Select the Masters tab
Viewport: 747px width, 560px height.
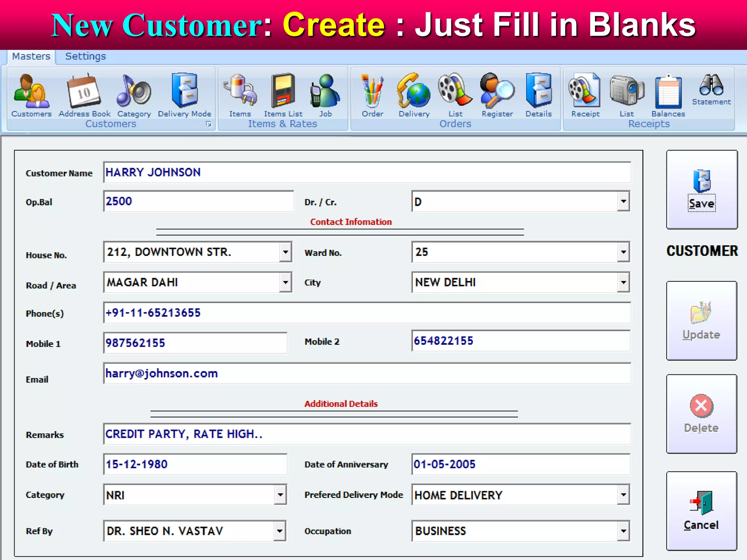tap(31, 57)
